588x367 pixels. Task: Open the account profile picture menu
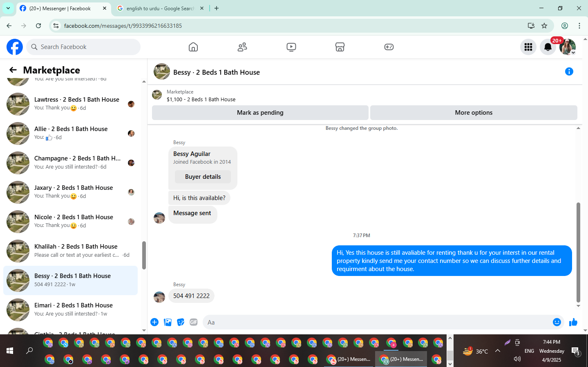[568, 47]
